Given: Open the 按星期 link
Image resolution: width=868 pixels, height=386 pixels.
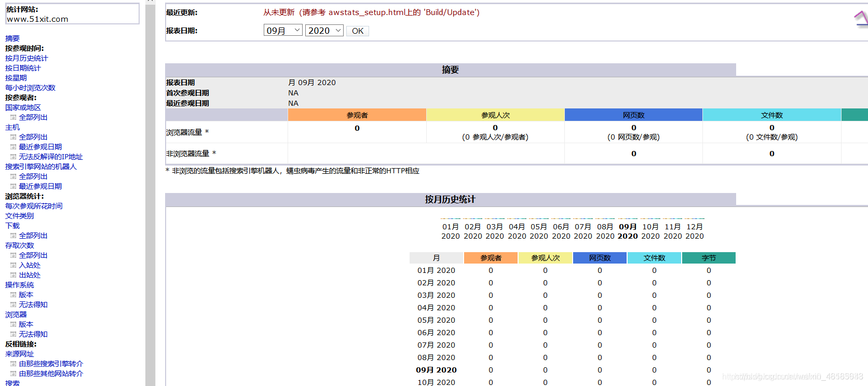Looking at the screenshot, I should pyautogui.click(x=16, y=78).
